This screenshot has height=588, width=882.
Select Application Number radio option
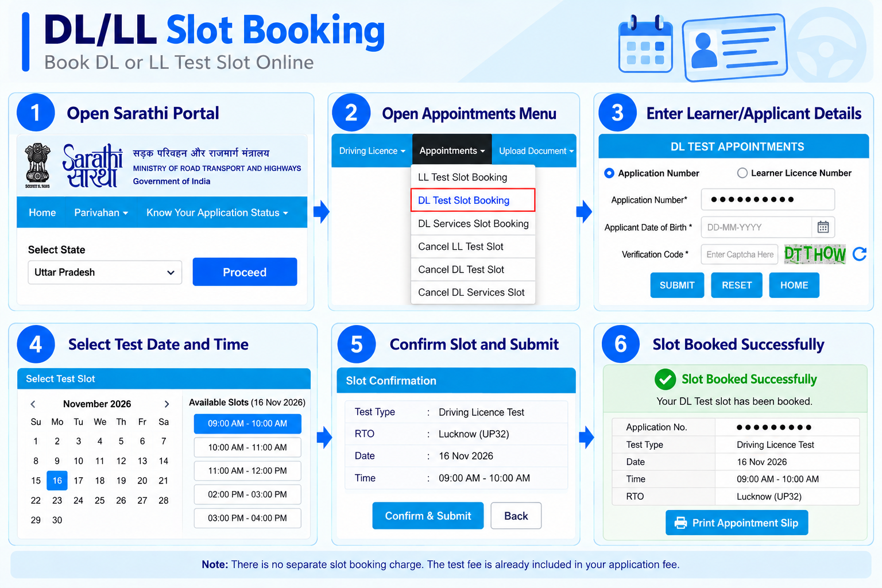[x=609, y=173]
